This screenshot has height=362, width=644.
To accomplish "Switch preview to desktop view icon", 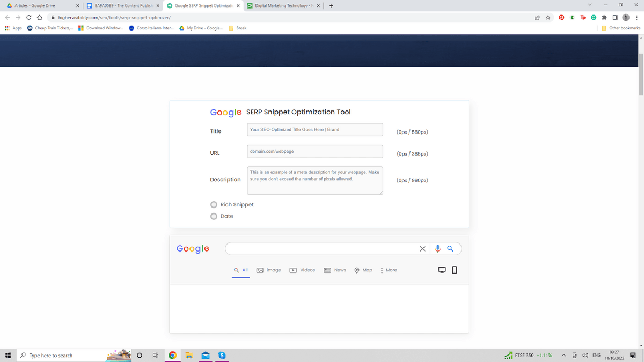I will pyautogui.click(x=442, y=269).
